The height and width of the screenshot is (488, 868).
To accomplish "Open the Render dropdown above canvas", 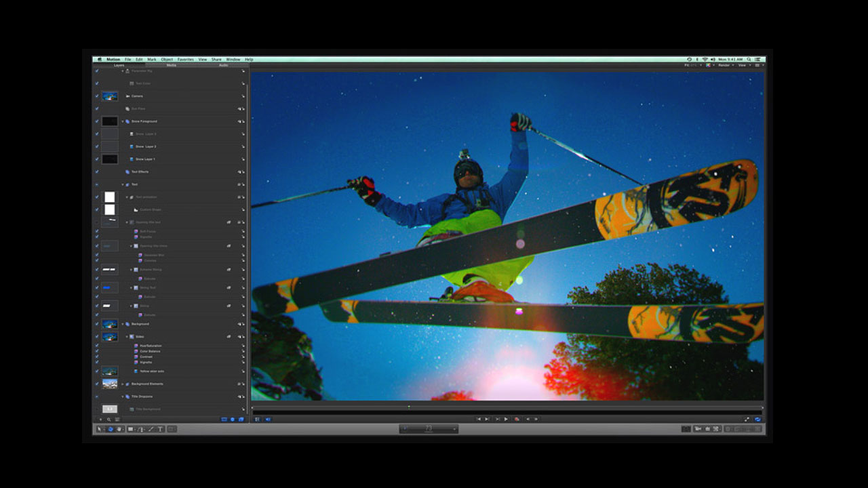I will (x=725, y=65).
